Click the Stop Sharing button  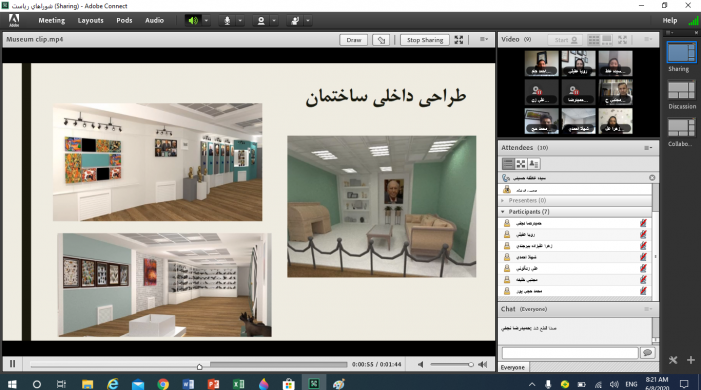pyautogui.click(x=425, y=40)
